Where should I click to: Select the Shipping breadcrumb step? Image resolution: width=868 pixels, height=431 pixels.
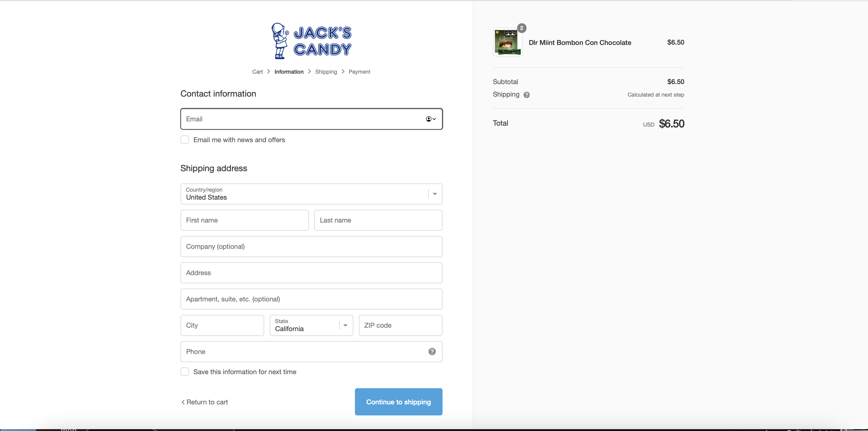[x=326, y=72]
